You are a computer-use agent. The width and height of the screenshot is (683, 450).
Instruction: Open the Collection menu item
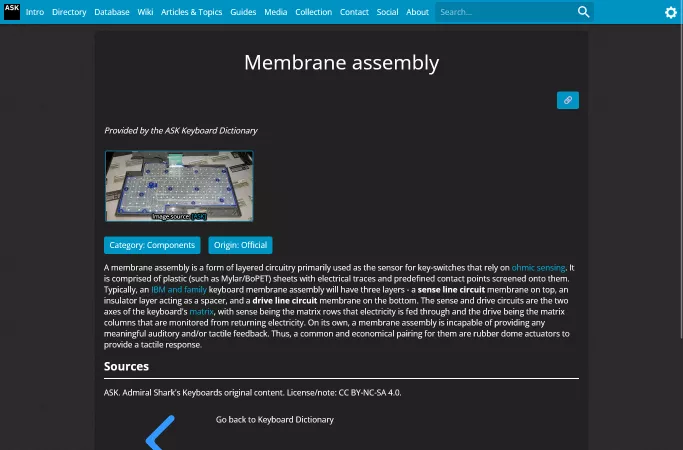point(314,12)
